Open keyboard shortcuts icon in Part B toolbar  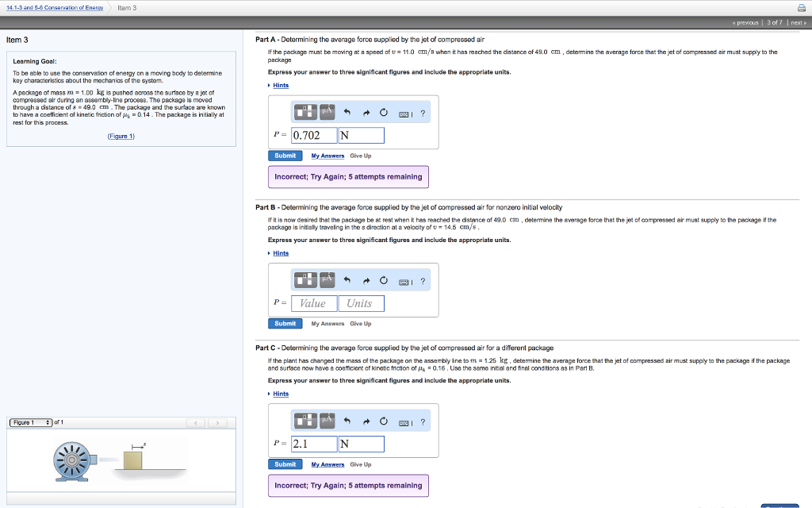point(404,281)
